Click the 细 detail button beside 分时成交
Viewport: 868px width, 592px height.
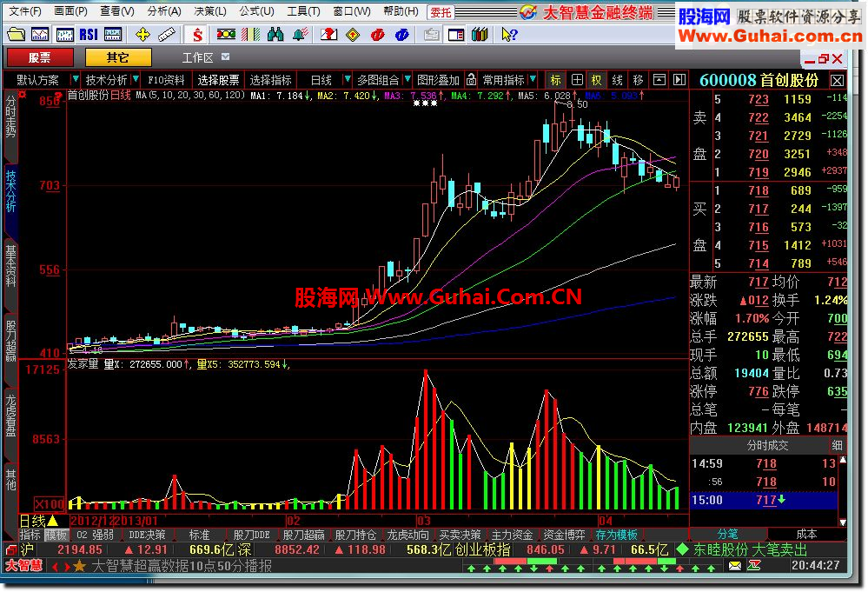[x=837, y=445]
